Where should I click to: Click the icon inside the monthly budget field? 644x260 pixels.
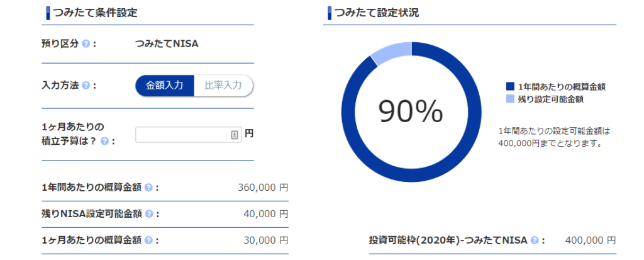click(235, 135)
